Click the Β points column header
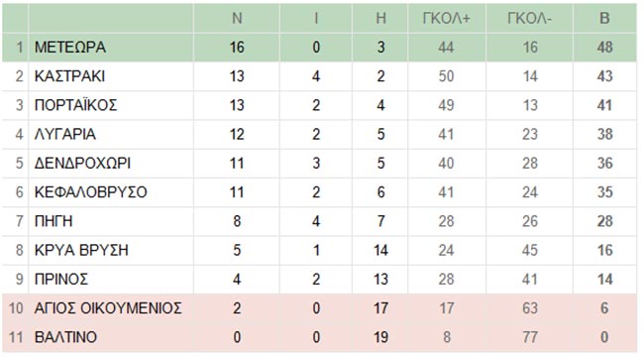The image size is (644, 357). 604,19
